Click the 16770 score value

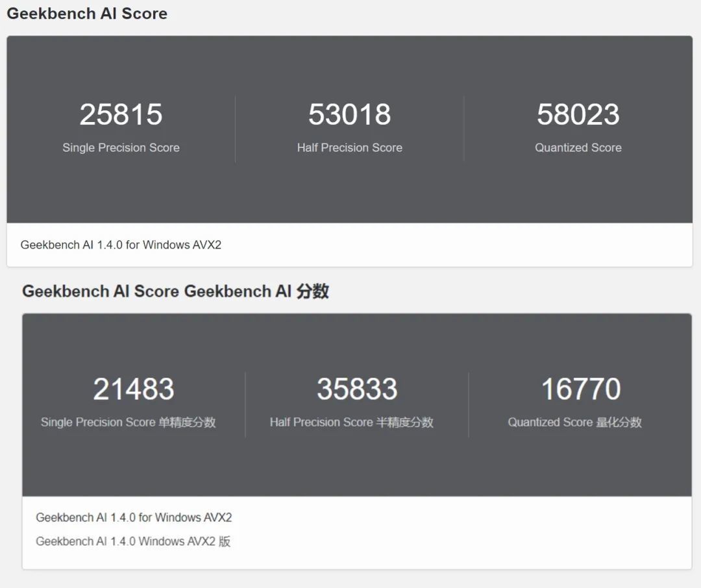click(581, 389)
